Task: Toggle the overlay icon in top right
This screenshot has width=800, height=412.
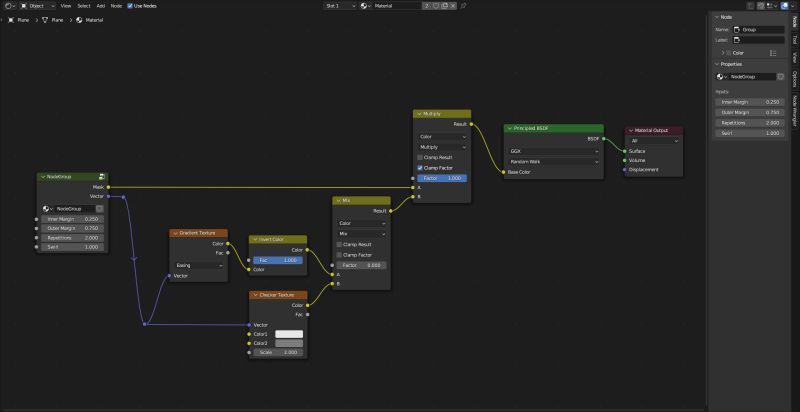Action: (x=784, y=6)
